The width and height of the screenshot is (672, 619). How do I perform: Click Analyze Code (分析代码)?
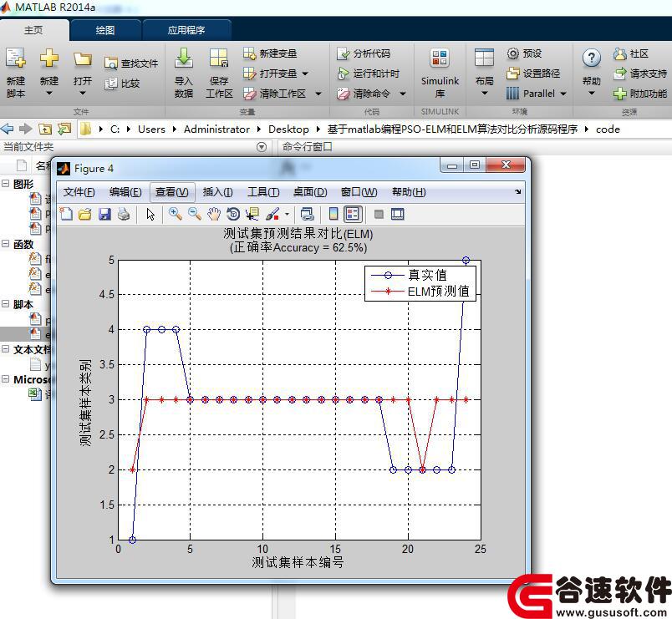[x=364, y=53]
